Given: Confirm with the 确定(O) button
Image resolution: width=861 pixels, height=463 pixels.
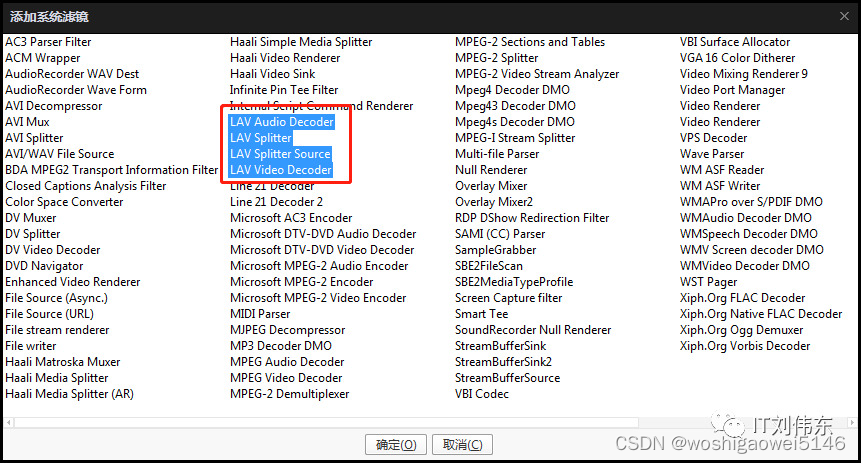Looking at the screenshot, I should click(395, 444).
